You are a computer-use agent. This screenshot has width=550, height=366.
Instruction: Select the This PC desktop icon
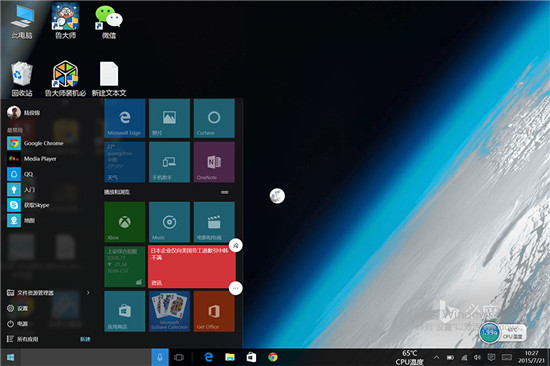pyautogui.click(x=22, y=21)
